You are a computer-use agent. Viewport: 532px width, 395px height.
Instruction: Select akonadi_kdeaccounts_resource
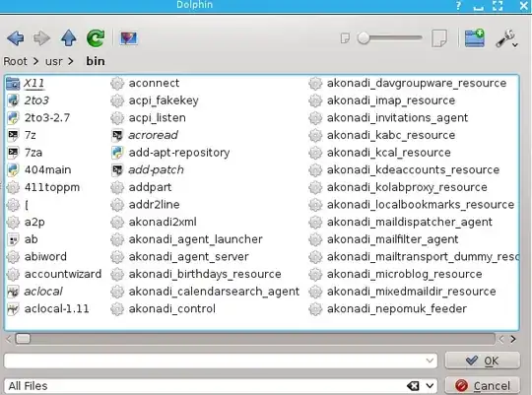point(404,170)
